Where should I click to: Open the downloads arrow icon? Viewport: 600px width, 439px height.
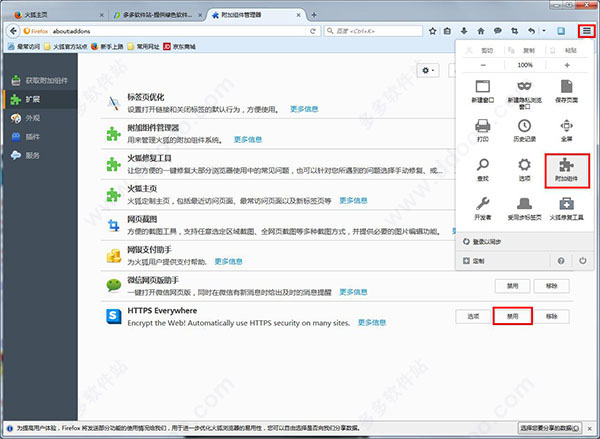[464, 31]
